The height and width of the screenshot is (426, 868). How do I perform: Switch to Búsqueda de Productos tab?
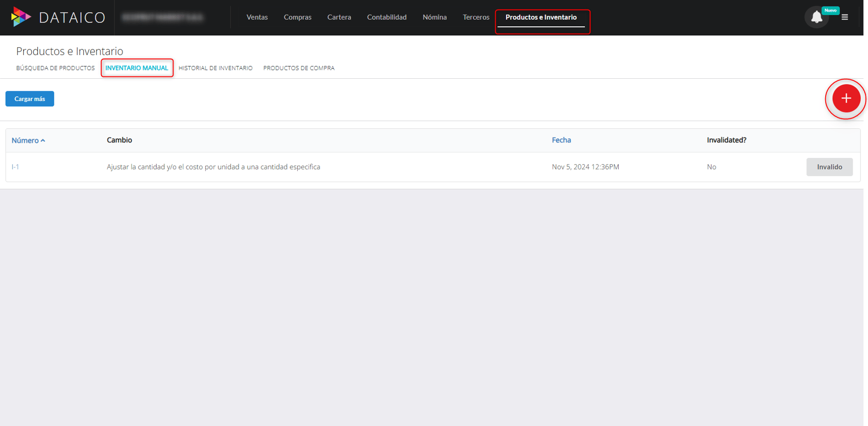pos(56,68)
